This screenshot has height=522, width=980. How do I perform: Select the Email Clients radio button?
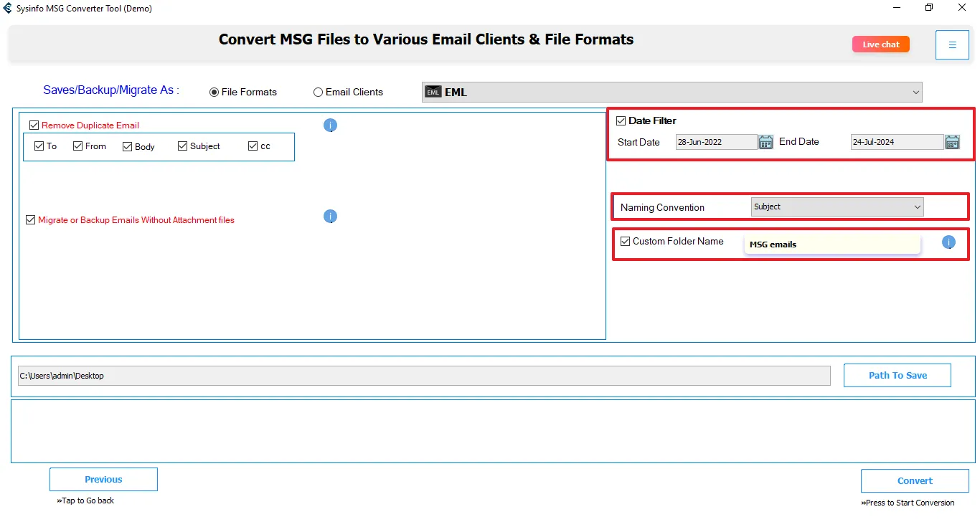[x=318, y=92]
